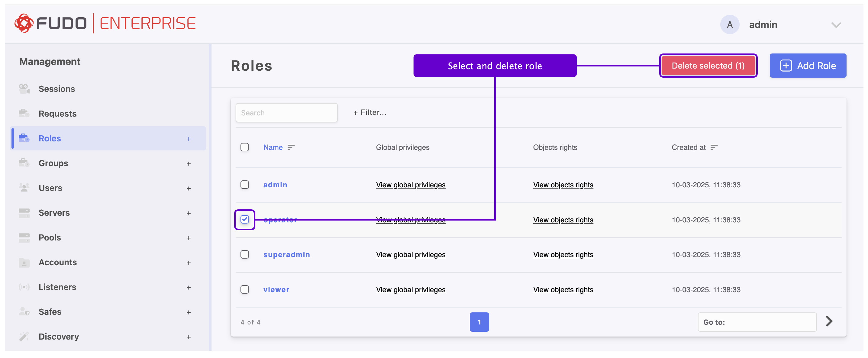The width and height of the screenshot is (868, 358).
Task: Focus the Search input field
Action: click(286, 113)
